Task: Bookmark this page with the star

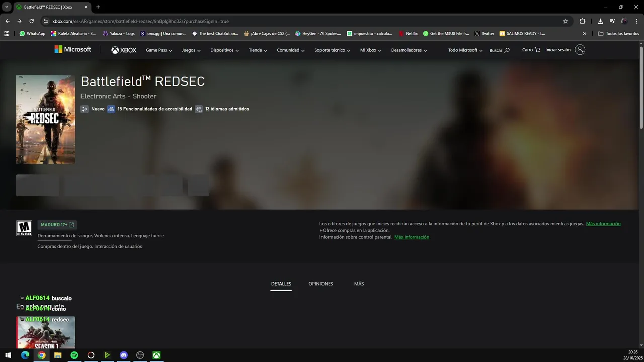Action: [566, 21]
